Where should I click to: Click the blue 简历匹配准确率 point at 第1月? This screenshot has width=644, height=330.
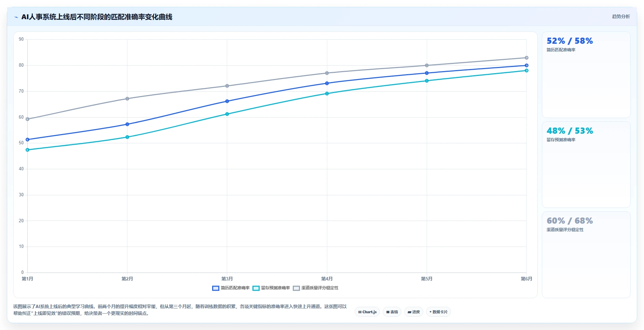[x=28, y=140]
